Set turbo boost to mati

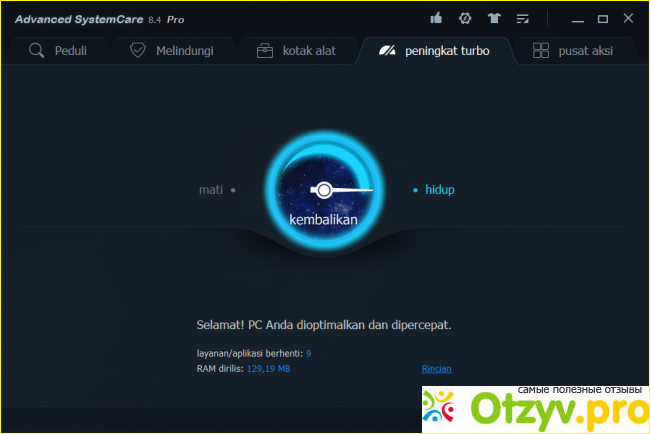point(217,190)
